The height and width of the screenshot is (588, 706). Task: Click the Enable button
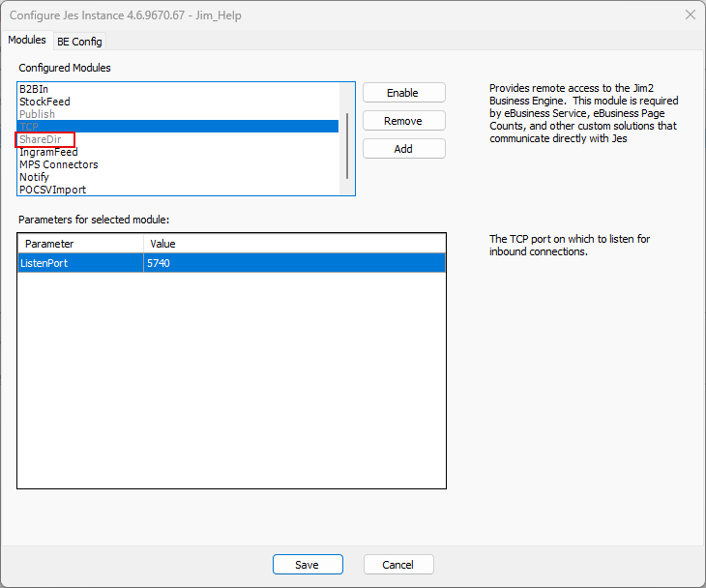click(x=404, y=93)
